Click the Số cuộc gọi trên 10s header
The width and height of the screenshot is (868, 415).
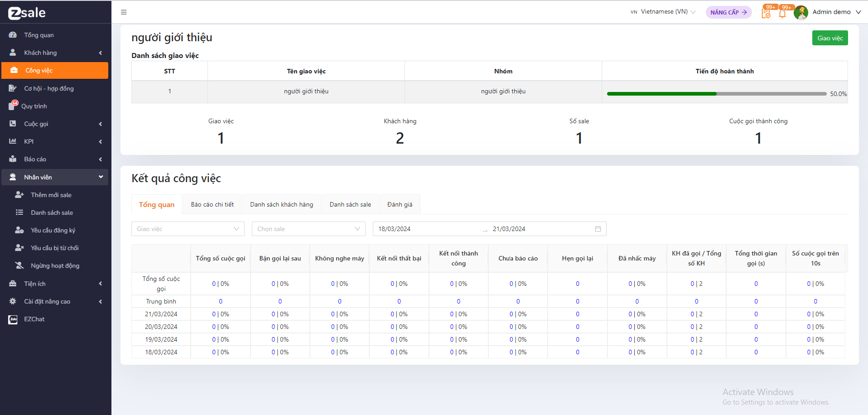pos(815,258)
